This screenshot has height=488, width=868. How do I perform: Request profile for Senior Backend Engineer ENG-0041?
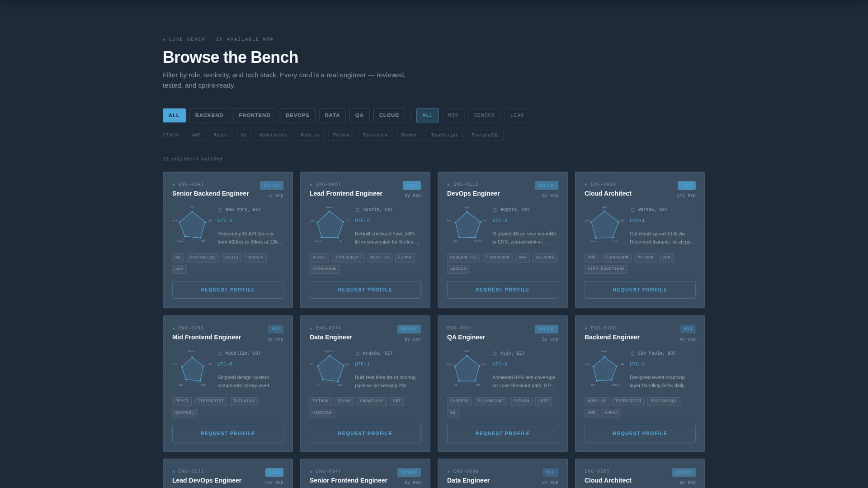pyautogui.click(x=228, y=290)
